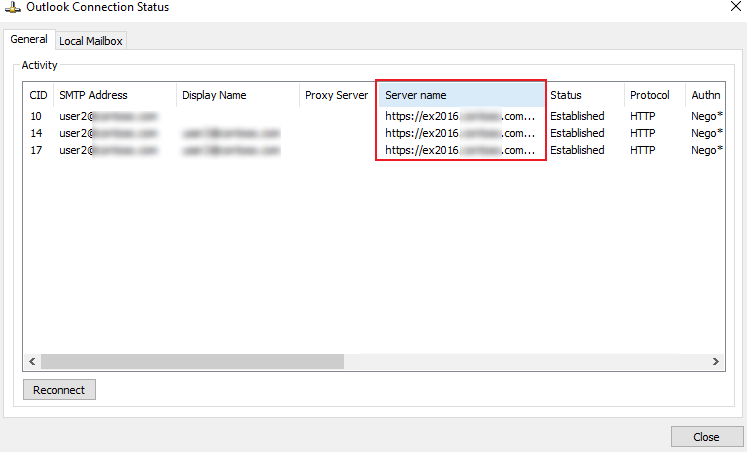
Task: Switch to the Local Mailbox tab
Action: (x=91, y=41)
